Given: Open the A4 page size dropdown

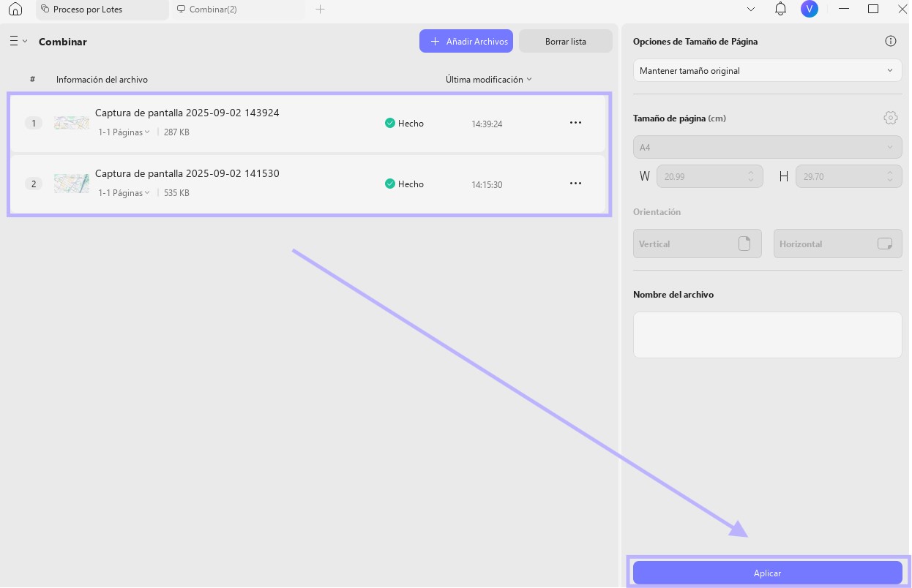Looking at the screenshot, I should coord(767,147).
